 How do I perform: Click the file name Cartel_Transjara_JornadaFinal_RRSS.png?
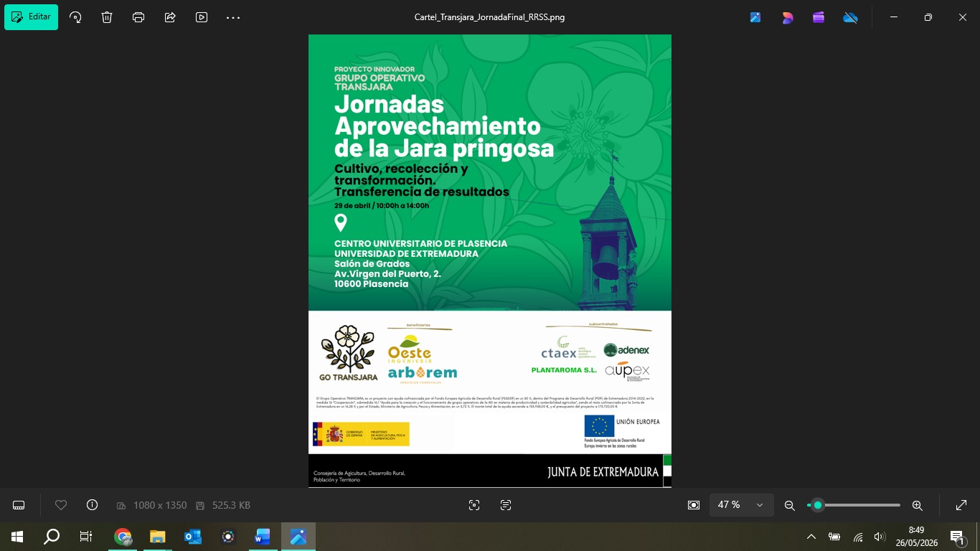[x=490, y=17]
